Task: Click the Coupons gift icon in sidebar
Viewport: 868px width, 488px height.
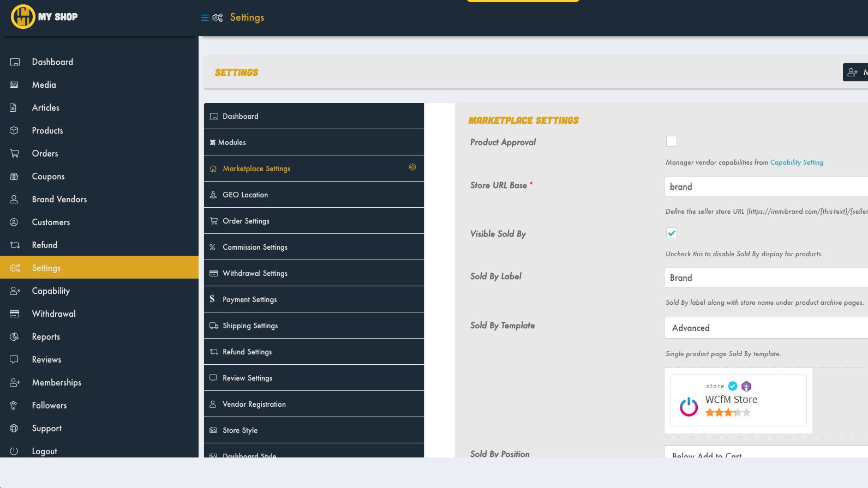Action: pyautogui.click(x=14, y=177)
